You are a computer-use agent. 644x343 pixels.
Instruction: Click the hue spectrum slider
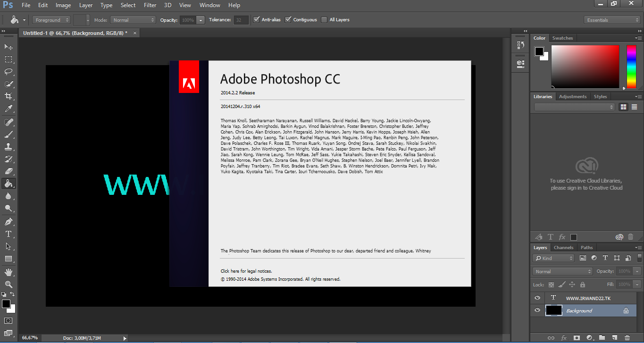[631, 67]
